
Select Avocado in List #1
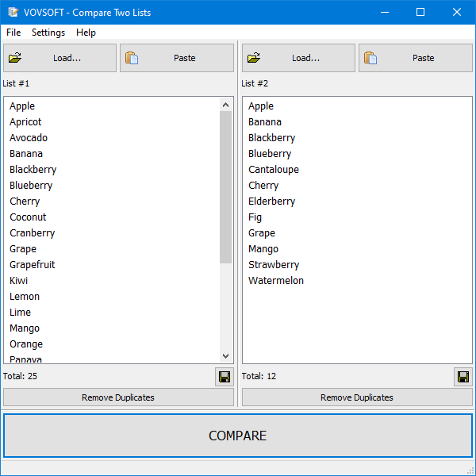[x=29, y=138]
